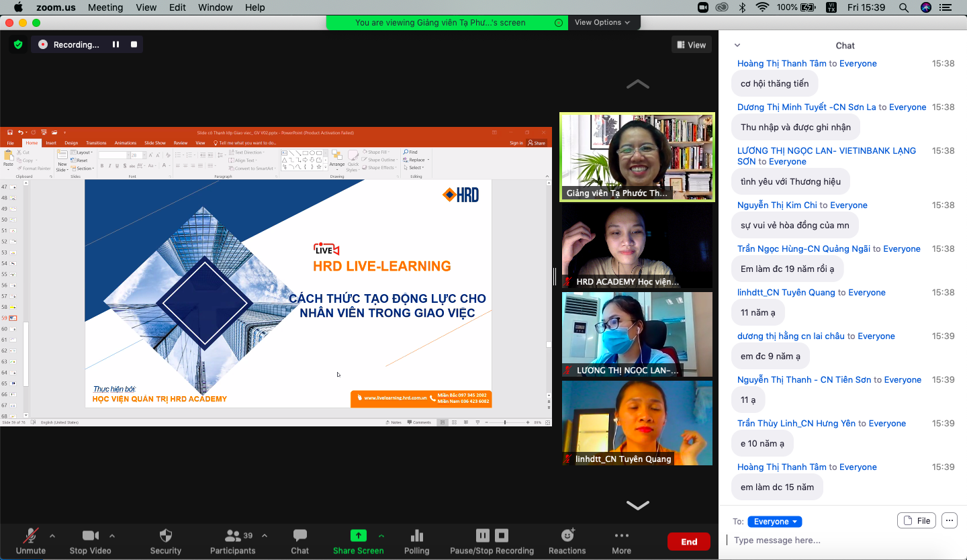Screen dimensions: 967x560
Task: Click Find in the PowerPoint Editing group
Action: pos(410,152)
